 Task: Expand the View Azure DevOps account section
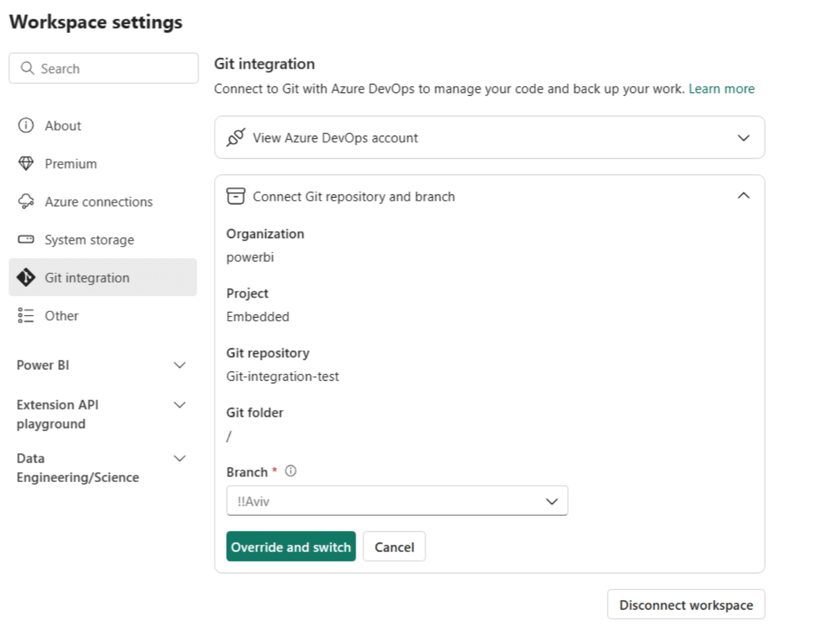pyautogui.click(x=743, y=138)
